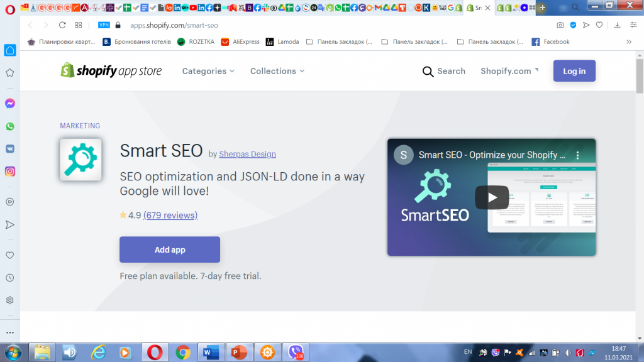Play the Smart SEO video
The image size is (644, 362).
[492, 197]
